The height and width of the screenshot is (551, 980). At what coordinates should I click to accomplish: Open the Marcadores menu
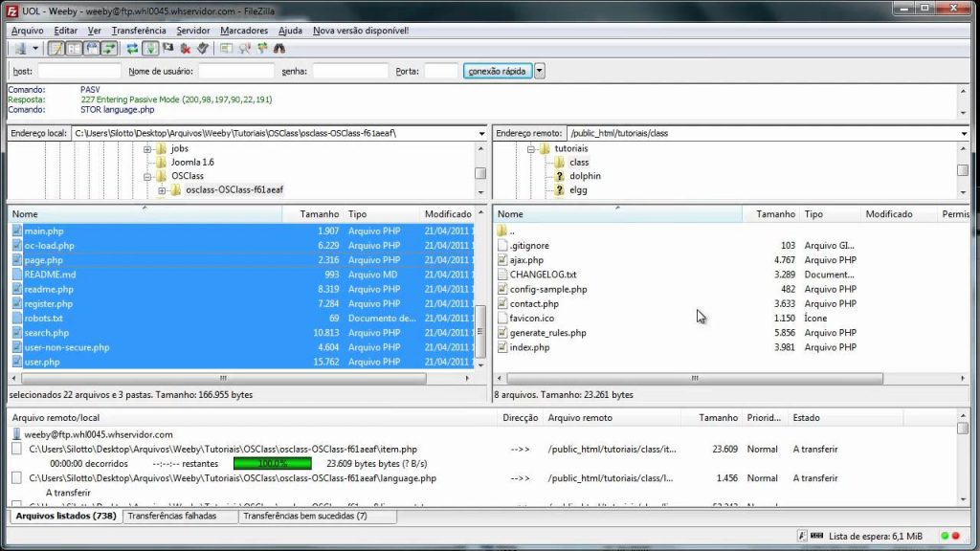(x=244, y=30)
